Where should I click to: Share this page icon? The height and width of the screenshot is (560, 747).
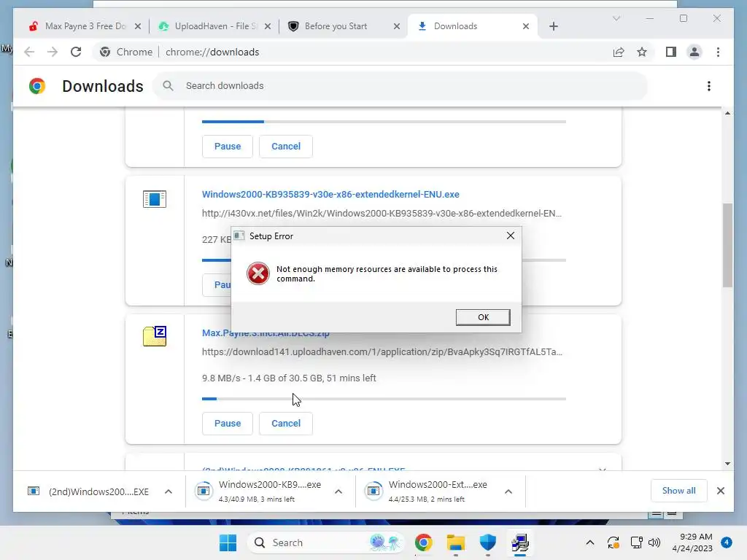tap(619, 52)
